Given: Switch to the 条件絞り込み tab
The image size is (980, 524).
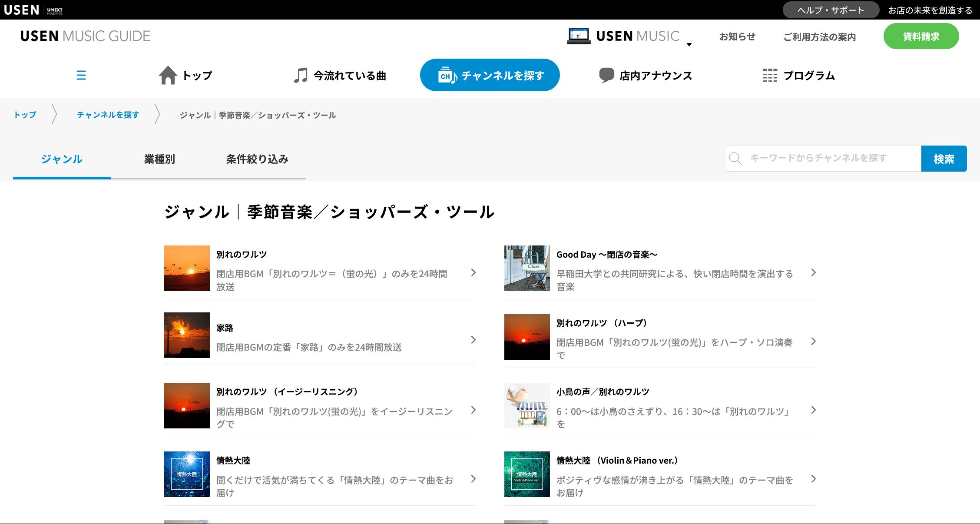Looking at the screenshot, I should pos(257,159).
